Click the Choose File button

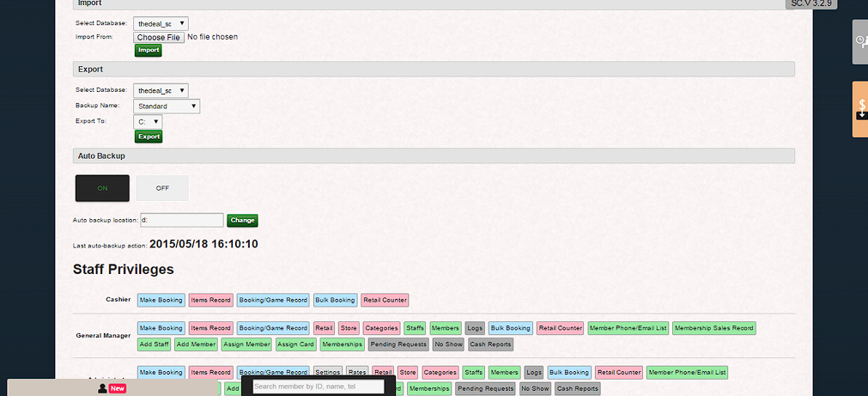pos(159,37)
